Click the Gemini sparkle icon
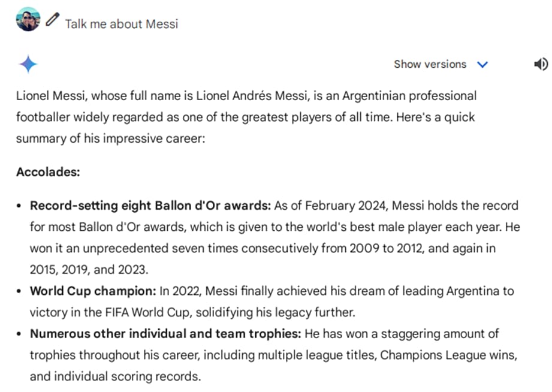Image resolution: width=552 pixels, height=392 pixels. coord(28,64)
